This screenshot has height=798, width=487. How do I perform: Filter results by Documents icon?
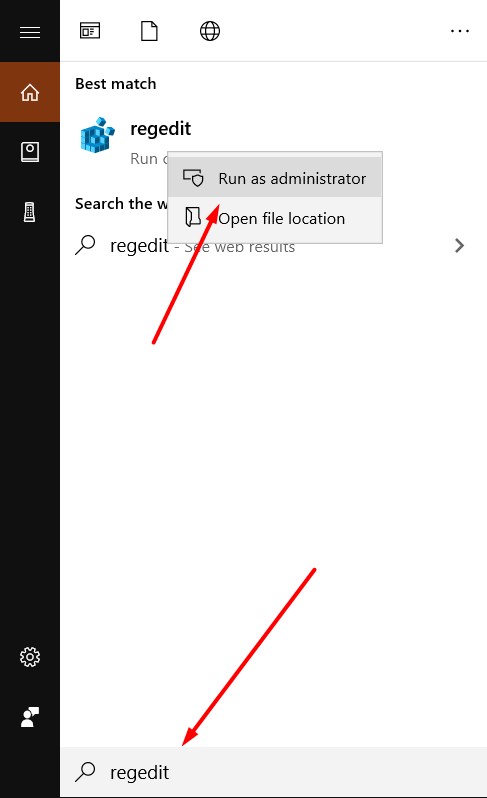pos(149,31)
